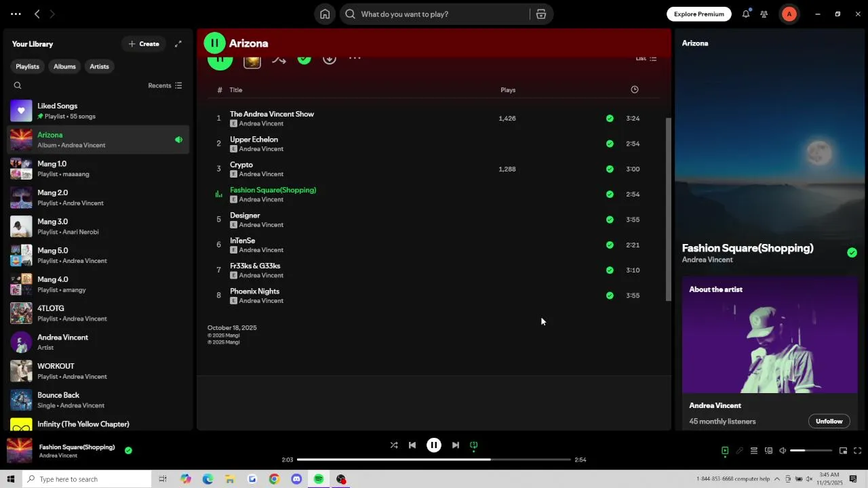Toggle saved check for Upper Echelon
The width and height of the screenshot is (868, 488).
(x=610, y=144)
